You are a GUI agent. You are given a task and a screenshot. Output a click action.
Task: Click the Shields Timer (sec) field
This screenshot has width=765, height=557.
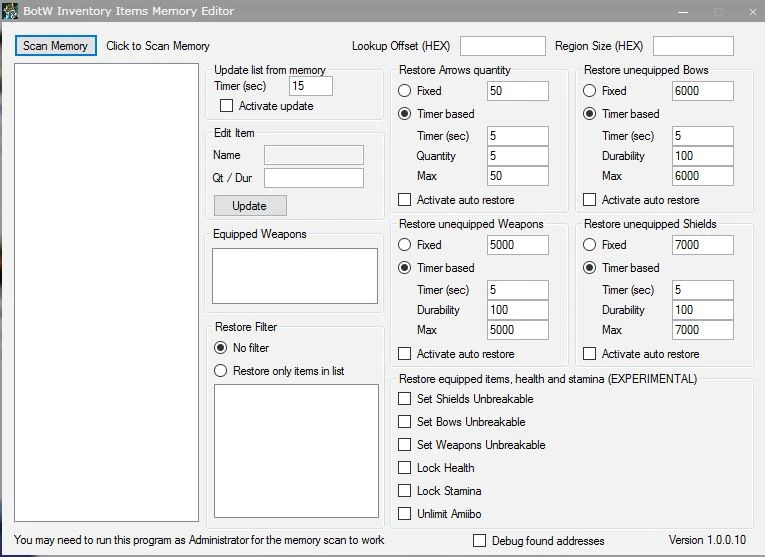[x=703, y=290]
